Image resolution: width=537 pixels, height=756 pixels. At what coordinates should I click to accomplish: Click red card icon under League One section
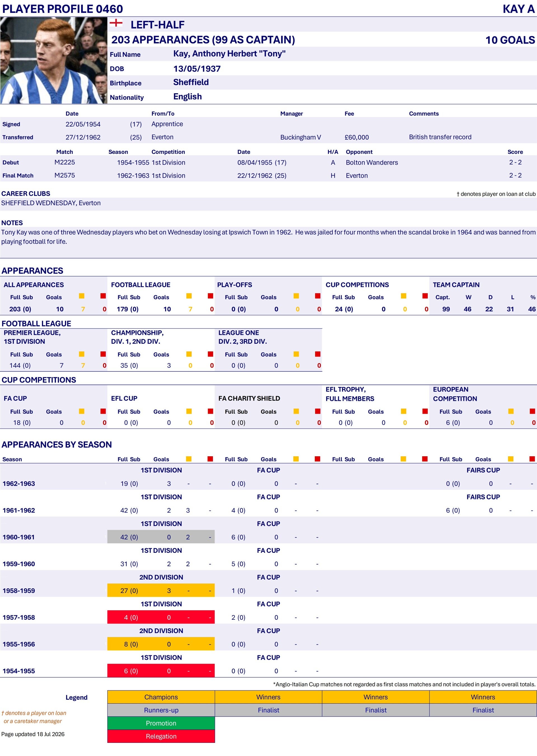tap(318, 354)
